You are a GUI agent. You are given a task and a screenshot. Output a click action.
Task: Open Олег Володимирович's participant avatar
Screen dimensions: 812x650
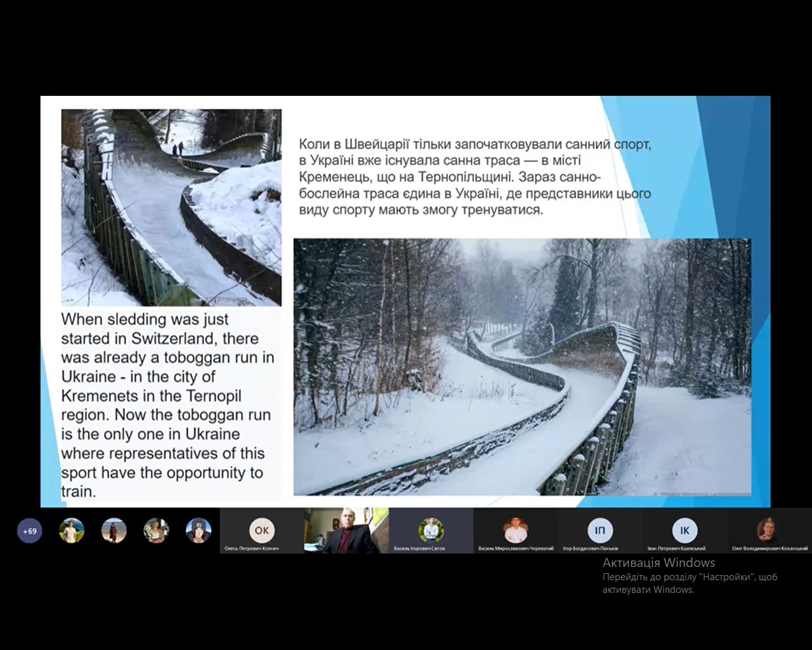[768, 529]
